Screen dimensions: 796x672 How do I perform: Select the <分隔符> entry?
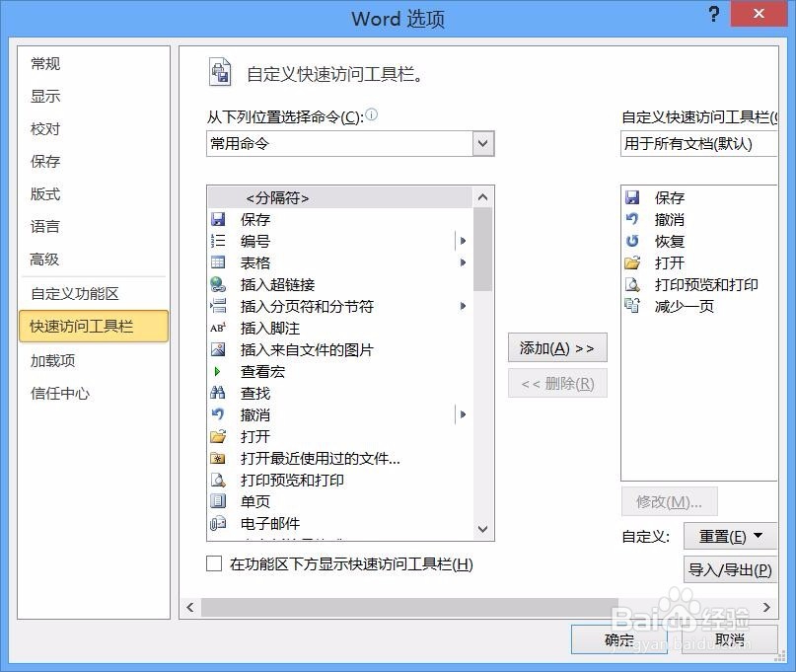tap(340, 197)
